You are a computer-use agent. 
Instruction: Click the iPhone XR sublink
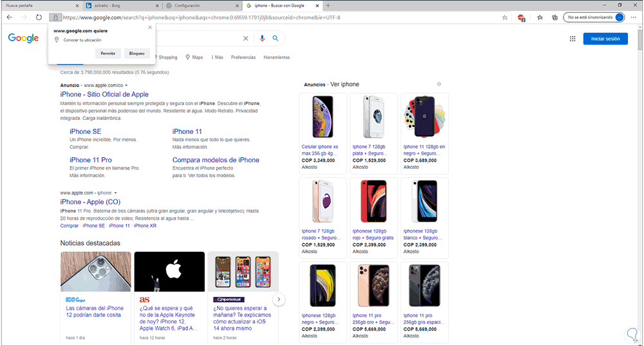pyautogui.click(x=145, y=226)
